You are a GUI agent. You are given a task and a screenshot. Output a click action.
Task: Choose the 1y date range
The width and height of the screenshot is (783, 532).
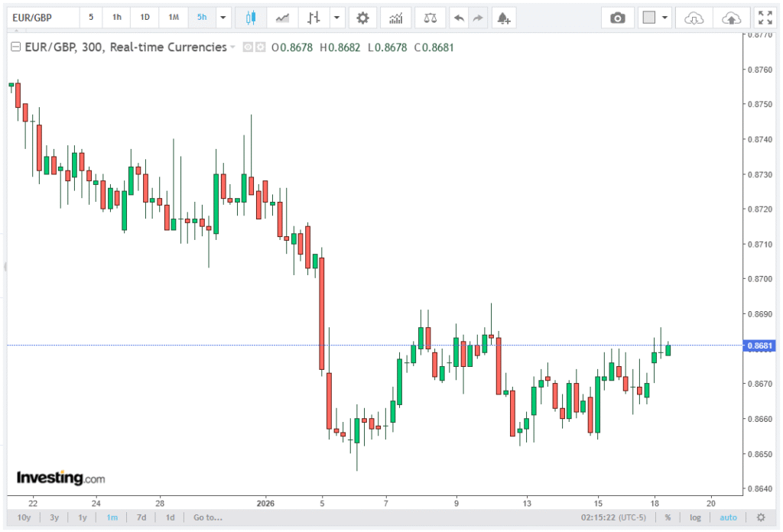tap(83, 517)
